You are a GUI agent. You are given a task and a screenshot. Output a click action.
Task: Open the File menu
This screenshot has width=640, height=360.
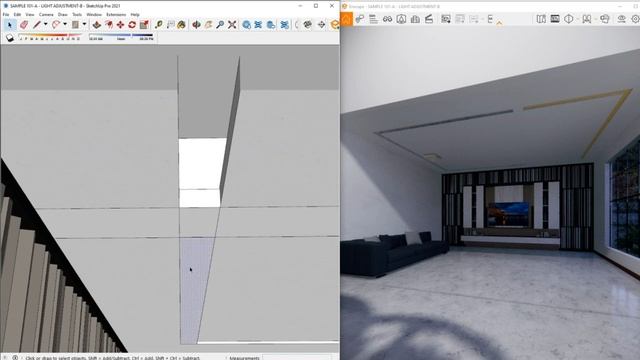[x=6, y=14]
